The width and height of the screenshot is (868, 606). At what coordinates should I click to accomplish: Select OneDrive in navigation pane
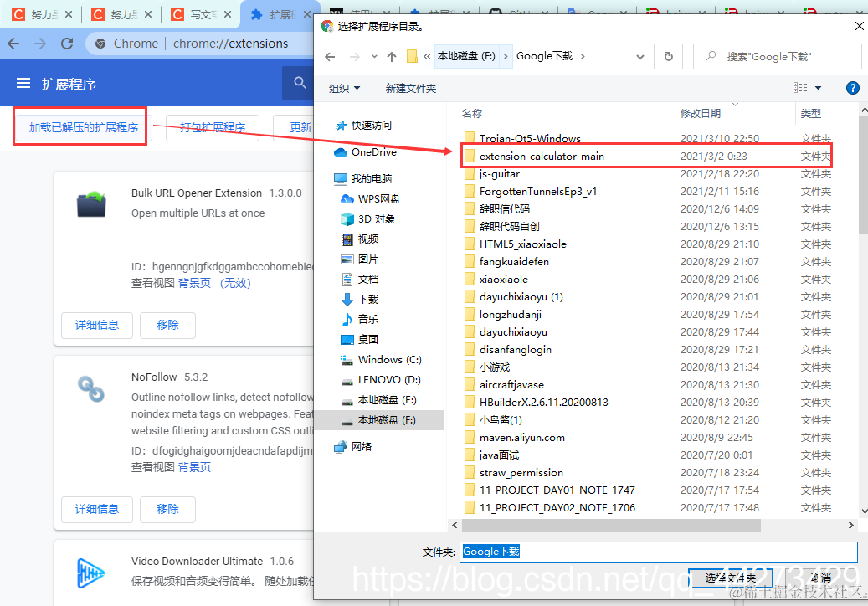365,152
